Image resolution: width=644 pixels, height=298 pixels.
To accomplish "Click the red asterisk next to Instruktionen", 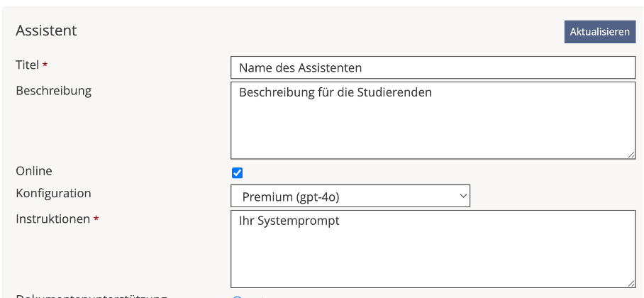I will tap(96, 219).
